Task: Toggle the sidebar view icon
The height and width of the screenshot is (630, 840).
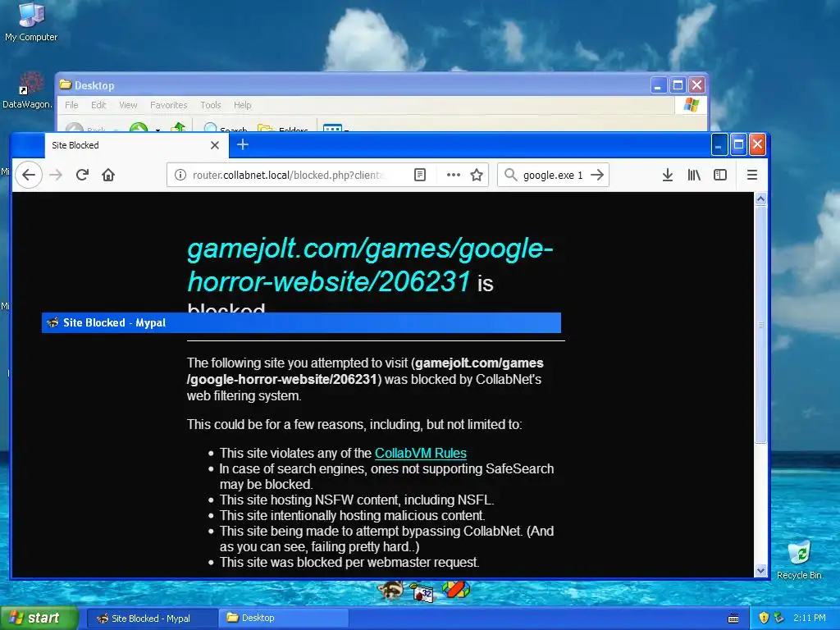Action: 720,176
